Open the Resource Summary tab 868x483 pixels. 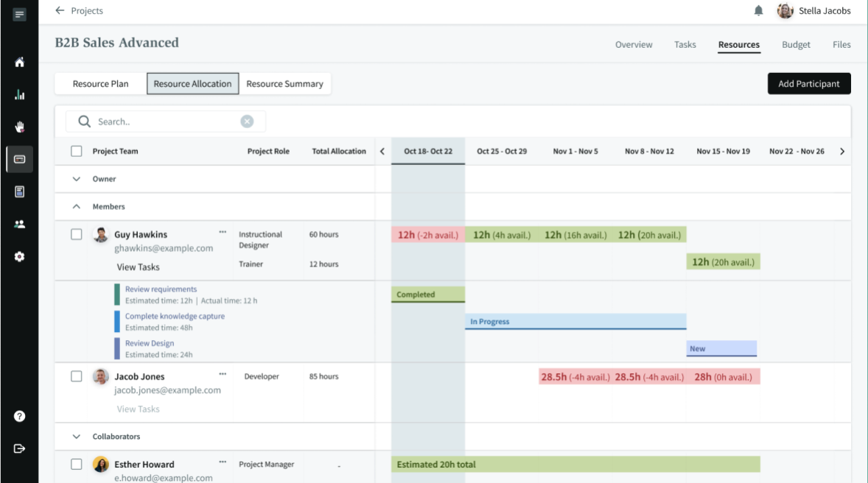284,84
